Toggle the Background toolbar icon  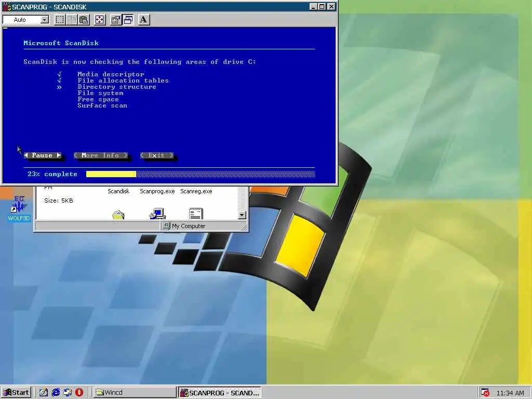[x=128, y=20]
